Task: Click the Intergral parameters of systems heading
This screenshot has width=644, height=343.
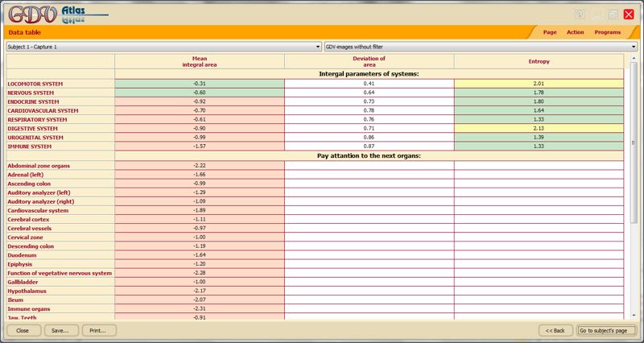Action: [x=369, y=74]
